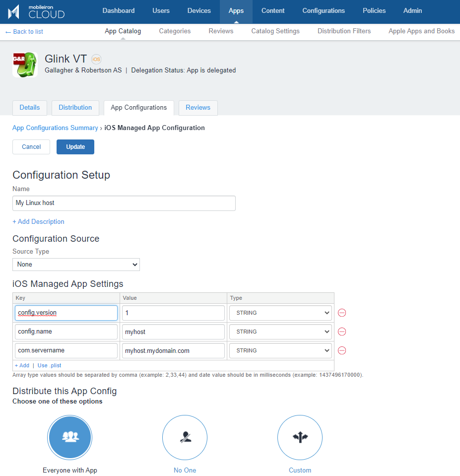Open Type dropdown for com.servername row
The width and height of the screenshot is (460, 476).
coord(280,350)
